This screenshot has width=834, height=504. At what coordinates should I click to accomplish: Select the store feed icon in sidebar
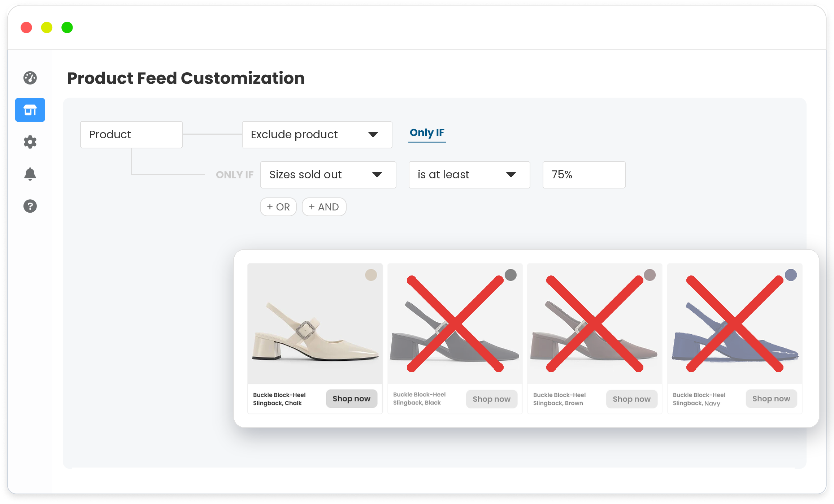(x=30, y=110)
